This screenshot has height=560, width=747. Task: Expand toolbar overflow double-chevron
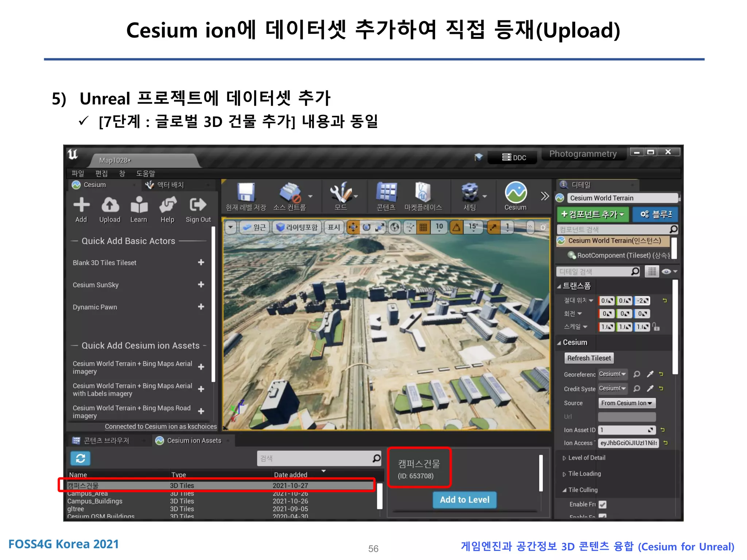click(545, 196)
